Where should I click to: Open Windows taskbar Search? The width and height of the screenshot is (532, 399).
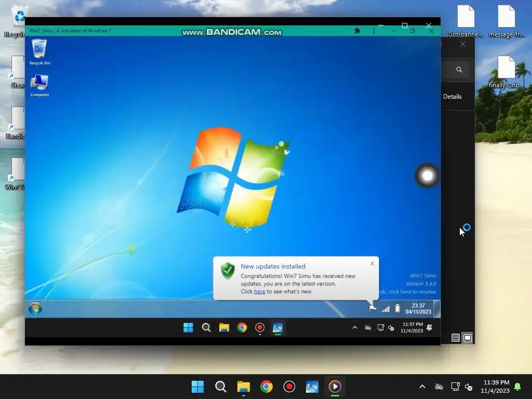(x=220, y=387)
